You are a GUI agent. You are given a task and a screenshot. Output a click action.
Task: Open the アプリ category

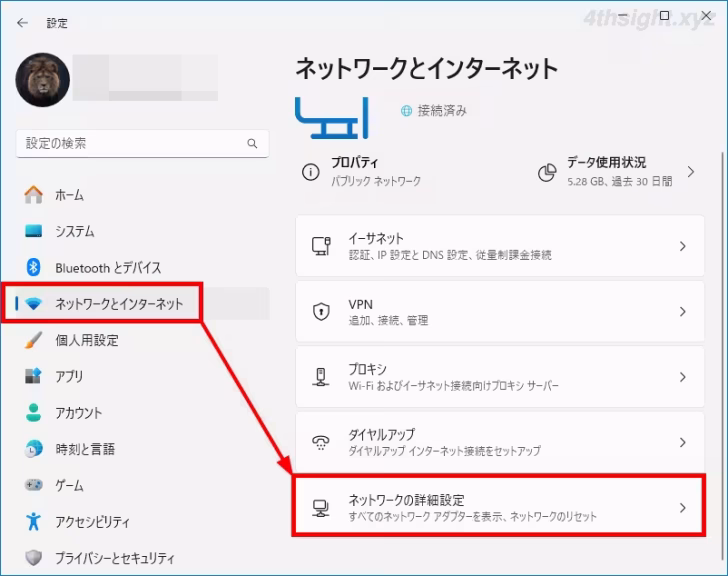pos(143,376)
